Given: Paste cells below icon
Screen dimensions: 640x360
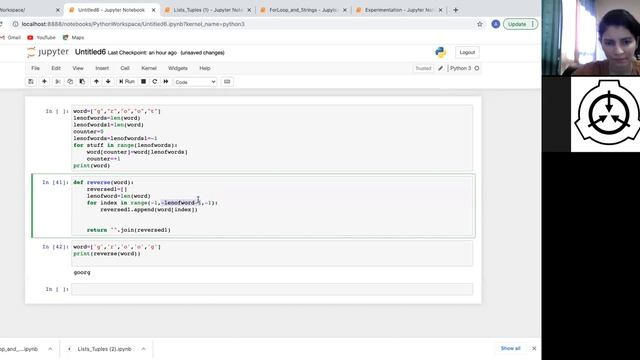Looking at the screenshot, I should (82, 82).
